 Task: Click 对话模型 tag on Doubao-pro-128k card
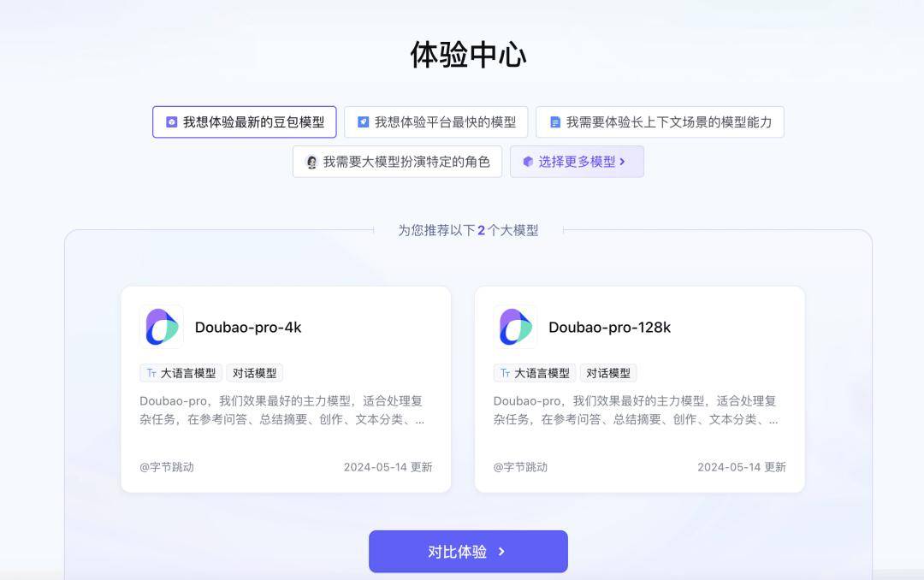[608, 373]
